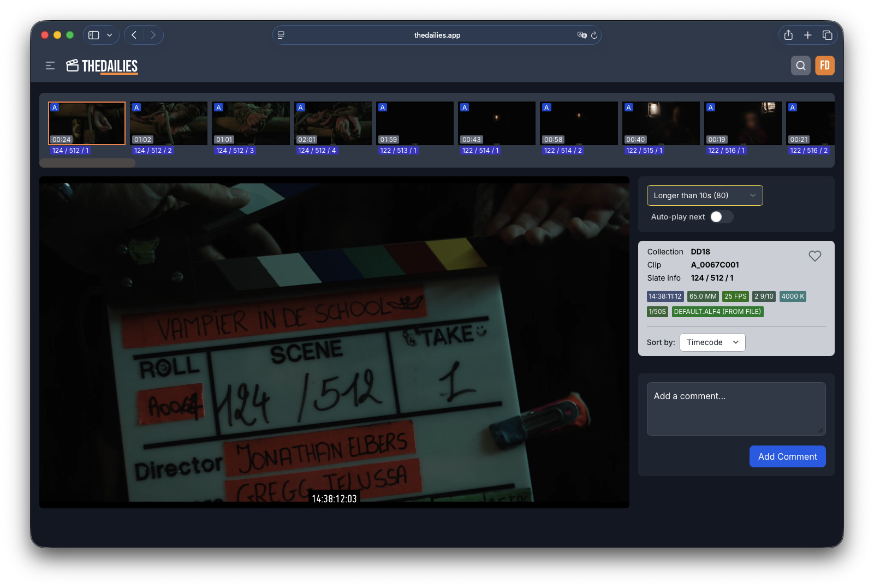This screenshot has width=874, height=588.
Task: Click the 14:38:11:12 timecode tag
Action: point(665,296)
